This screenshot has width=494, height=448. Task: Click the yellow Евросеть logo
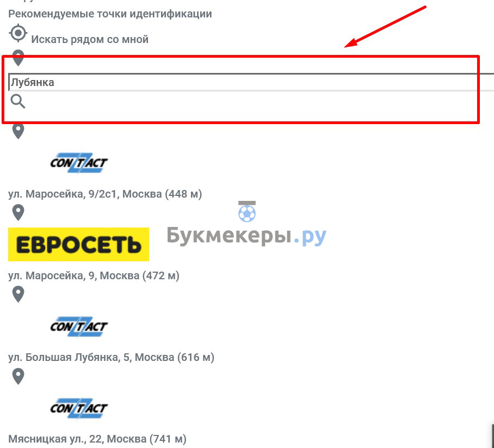click(x=78, y=244)
